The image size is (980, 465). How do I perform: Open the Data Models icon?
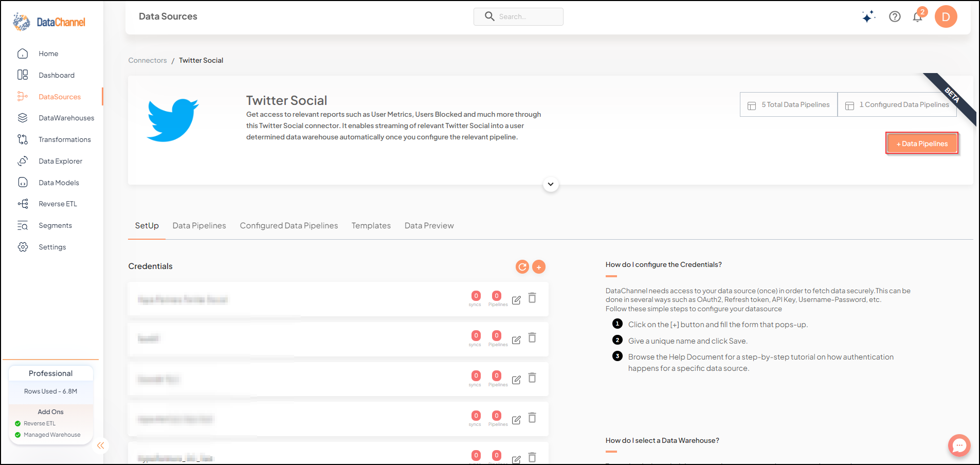tap(23, 183)
